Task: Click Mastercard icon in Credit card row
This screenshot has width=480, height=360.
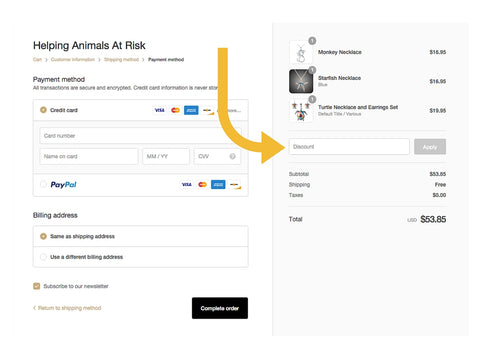Action: tap(175, 110)
